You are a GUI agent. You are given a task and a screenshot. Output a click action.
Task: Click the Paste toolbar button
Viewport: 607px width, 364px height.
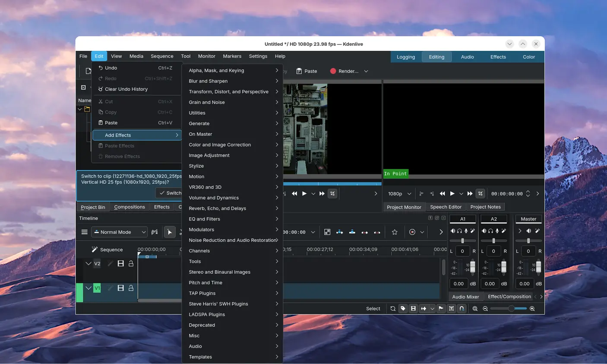307,71
